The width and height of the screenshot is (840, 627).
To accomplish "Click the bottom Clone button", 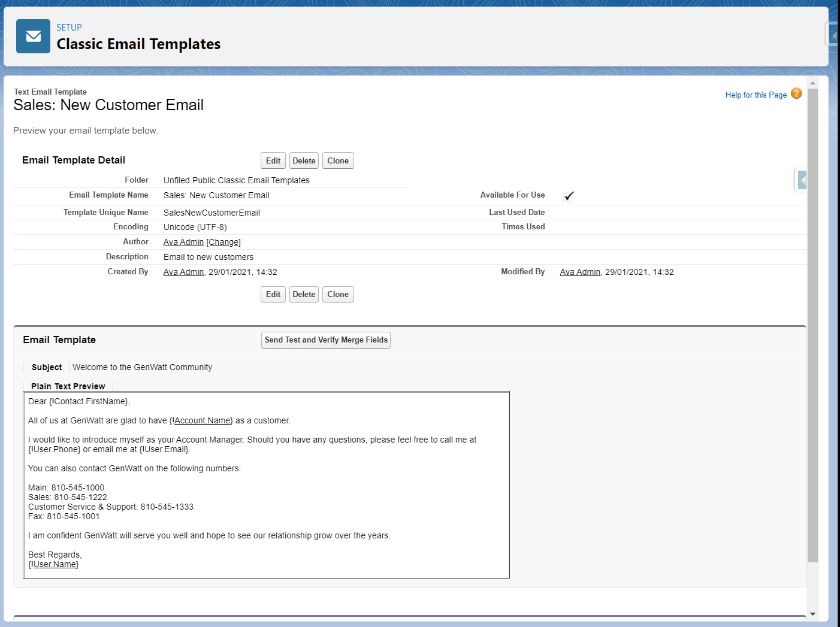I will coord(338,294).
